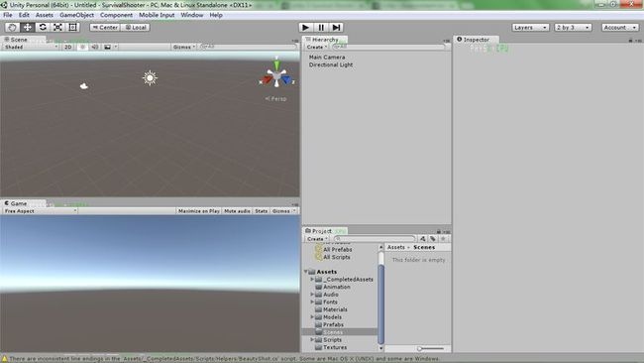Click Search by Type icon in Project

(x=423, y=239)
